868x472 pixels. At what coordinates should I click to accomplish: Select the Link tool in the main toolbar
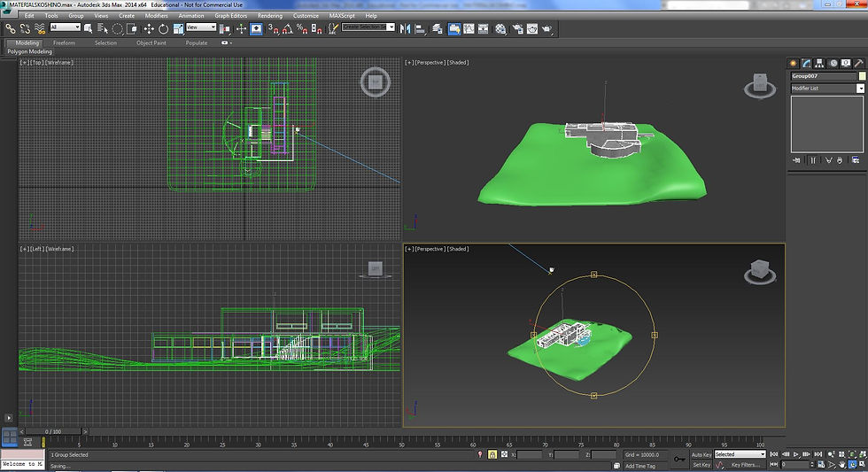point(11,28)
